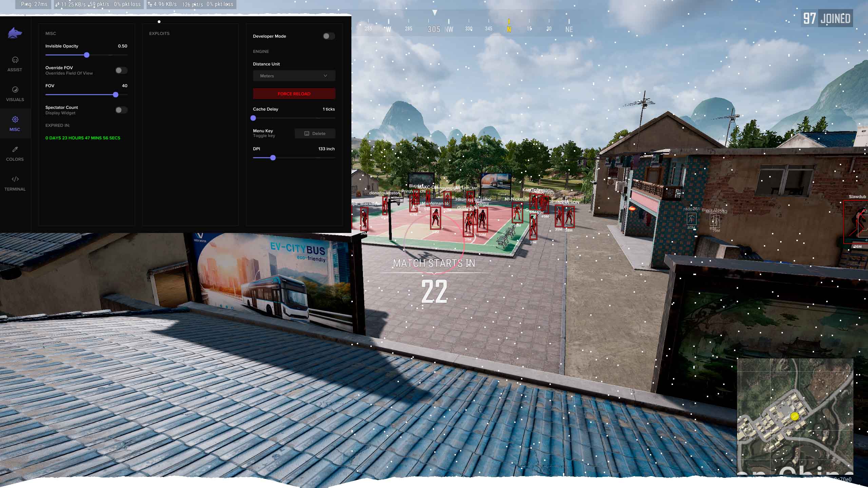This screenshot has width=868, height=488.
Task: Open the Terminal code icon
Action: click(x=15, y=179)
